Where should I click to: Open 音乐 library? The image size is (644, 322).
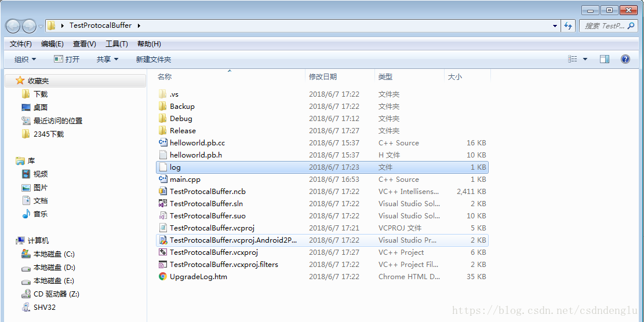[x=41, y=214]
